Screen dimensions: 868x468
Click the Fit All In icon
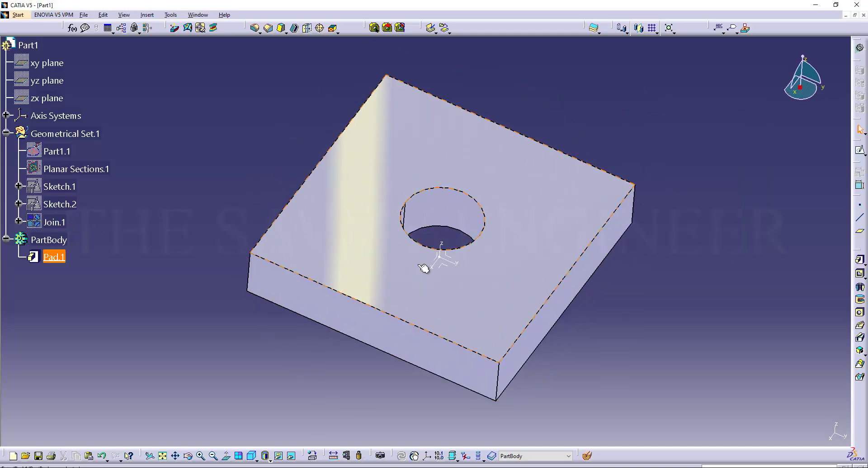click(162, 456)
